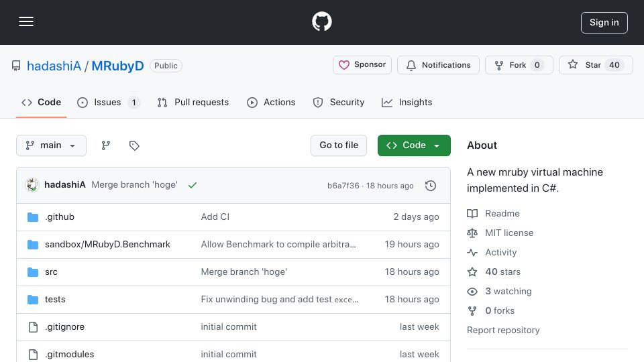The height and width of the screenshot is (362, 644).
Task: Click the Sponsor heart button
Action: click(362, 65)
